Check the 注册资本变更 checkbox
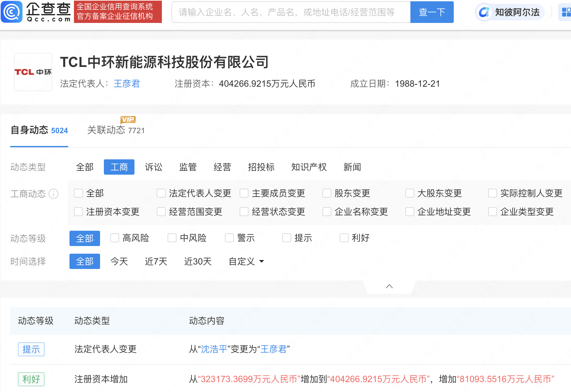This screenshot has width=571, height=392. [x=78, y=212]
